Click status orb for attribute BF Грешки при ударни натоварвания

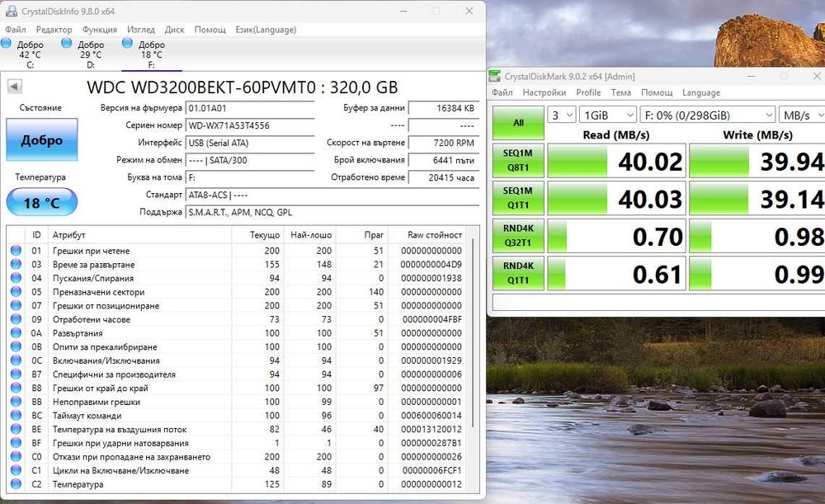16,443
